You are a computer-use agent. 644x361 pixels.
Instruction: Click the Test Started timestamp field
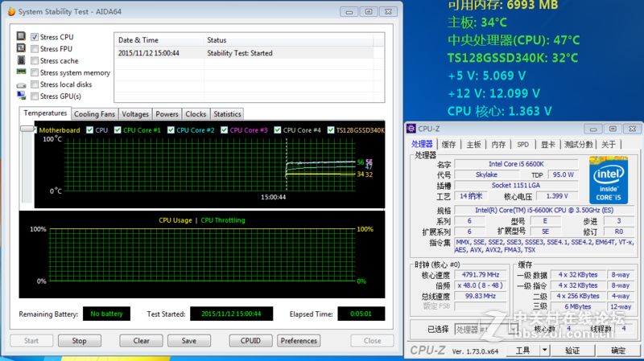[231, 314]
